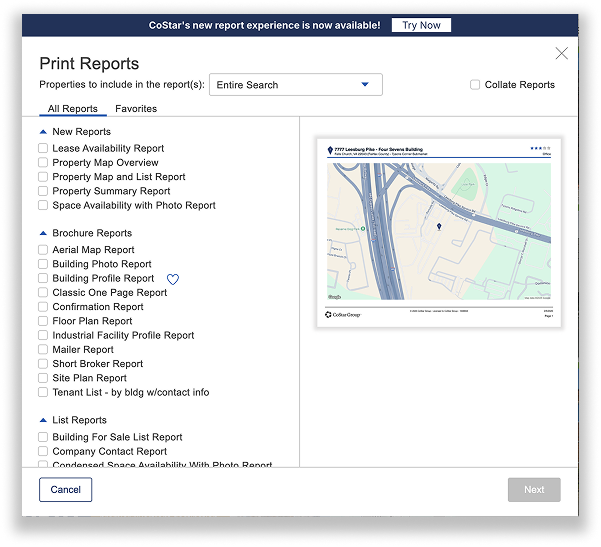Check Tenant List - by bldg w/contact info
This screenshot has width=601, height=547.
43,392
